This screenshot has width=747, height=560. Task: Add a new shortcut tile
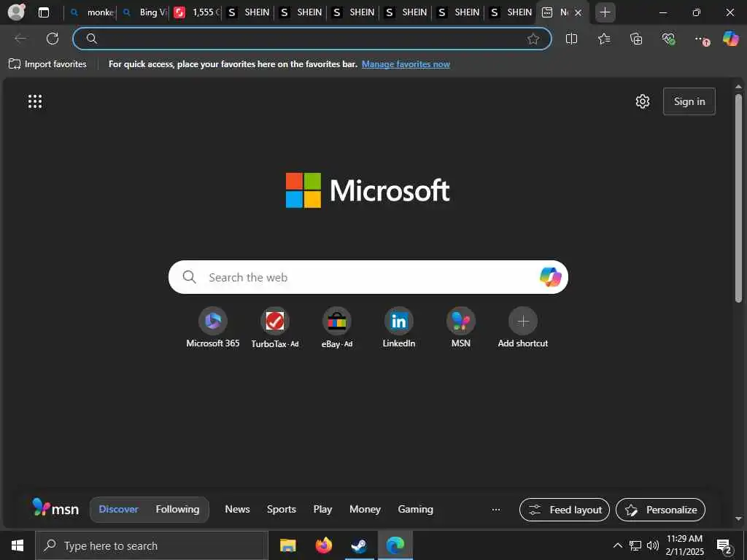point(522,327)
